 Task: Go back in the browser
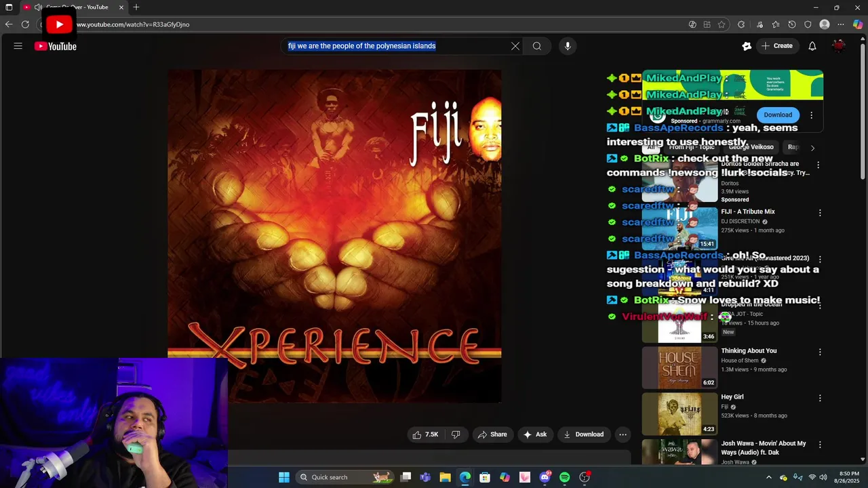pyautogui.click(x=9, y=24)
